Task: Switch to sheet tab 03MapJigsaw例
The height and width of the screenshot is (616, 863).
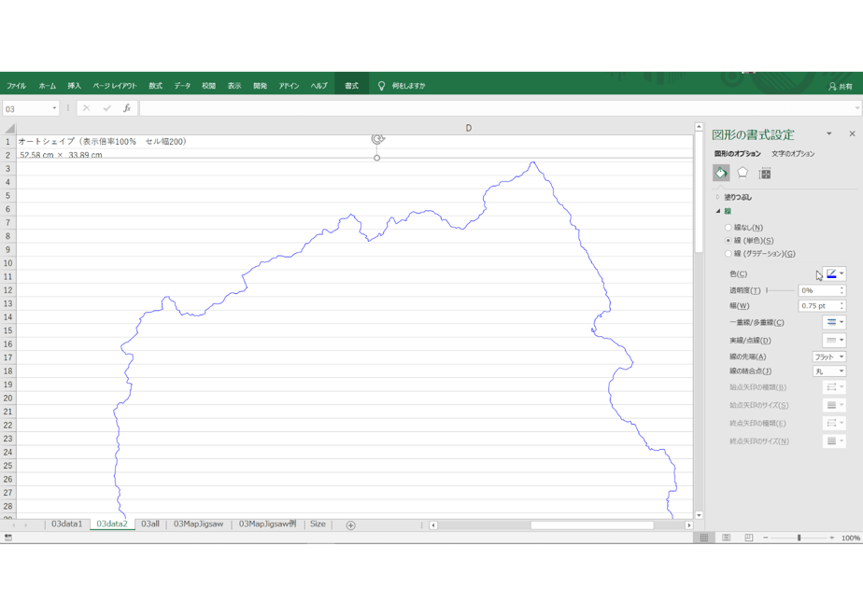Action: coord(267,525)
